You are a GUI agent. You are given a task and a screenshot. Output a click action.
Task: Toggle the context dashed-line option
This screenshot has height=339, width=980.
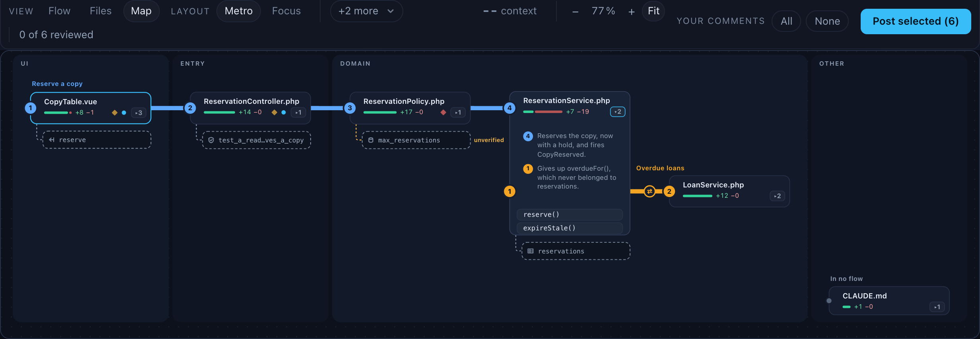[x=510, y=11]
